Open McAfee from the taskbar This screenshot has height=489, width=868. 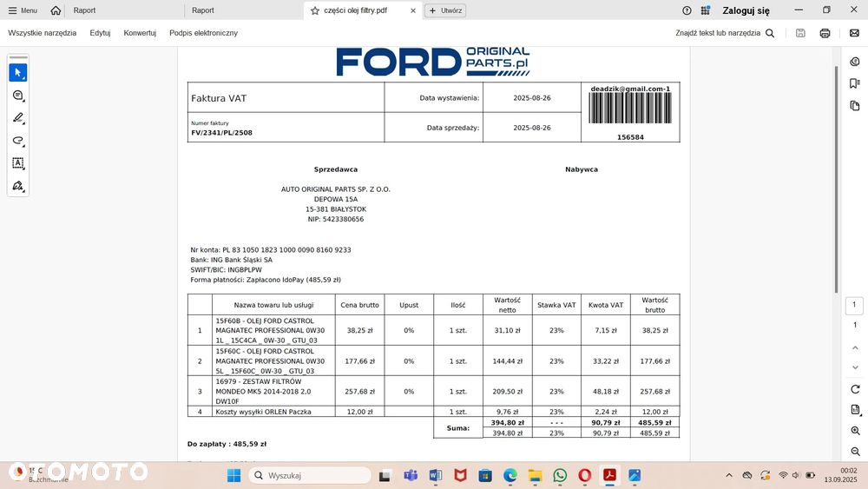click(x=461, y=475)
